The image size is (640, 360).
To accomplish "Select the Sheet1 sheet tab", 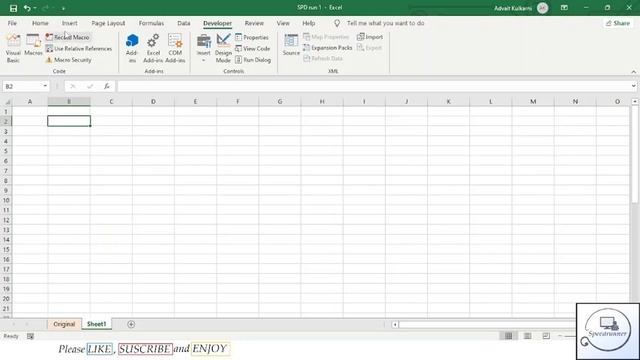I will (x=96, y=324).
